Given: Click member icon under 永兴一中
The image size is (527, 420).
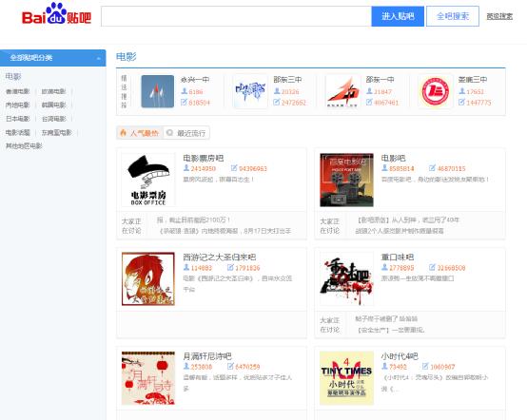Looking at the screenshot, I should pos(185,91).
